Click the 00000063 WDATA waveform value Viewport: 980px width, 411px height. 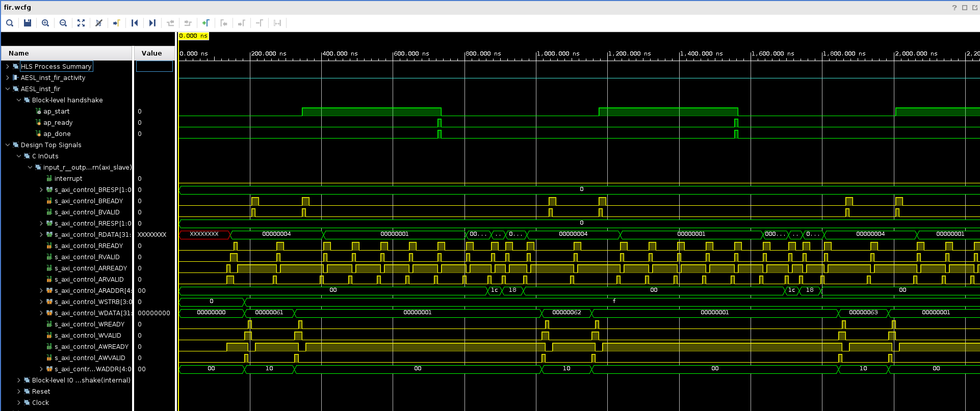pyautogui.click(x=863, y=313)
